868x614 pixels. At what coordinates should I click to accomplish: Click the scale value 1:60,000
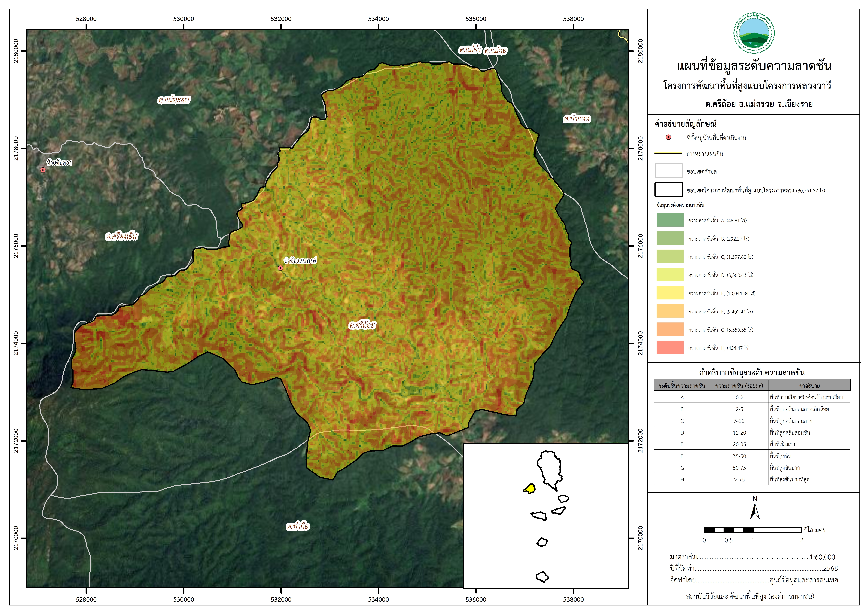tap(822, 557)
